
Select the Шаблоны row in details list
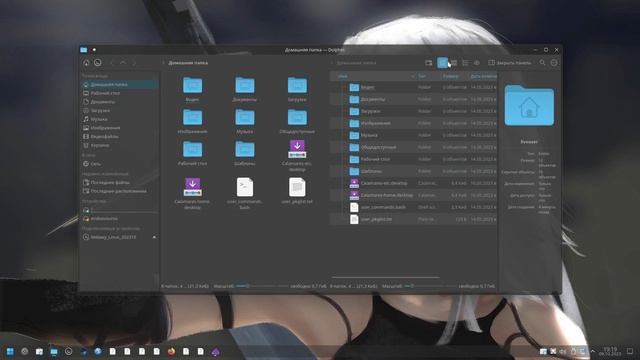tap(413, 171)
